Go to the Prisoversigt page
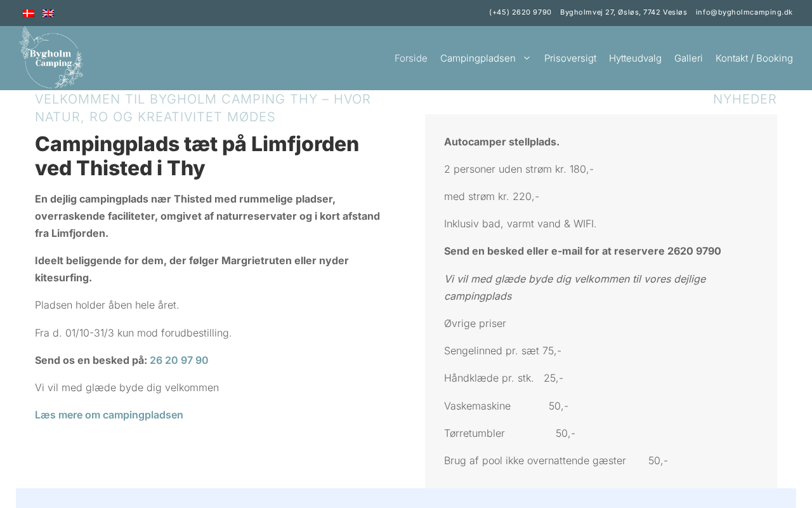The image size is (812, 508). [x=570, y=58]
